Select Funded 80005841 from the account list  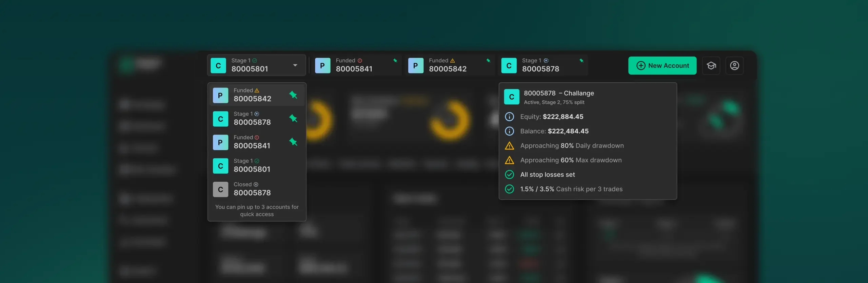[x=257, y=142]
